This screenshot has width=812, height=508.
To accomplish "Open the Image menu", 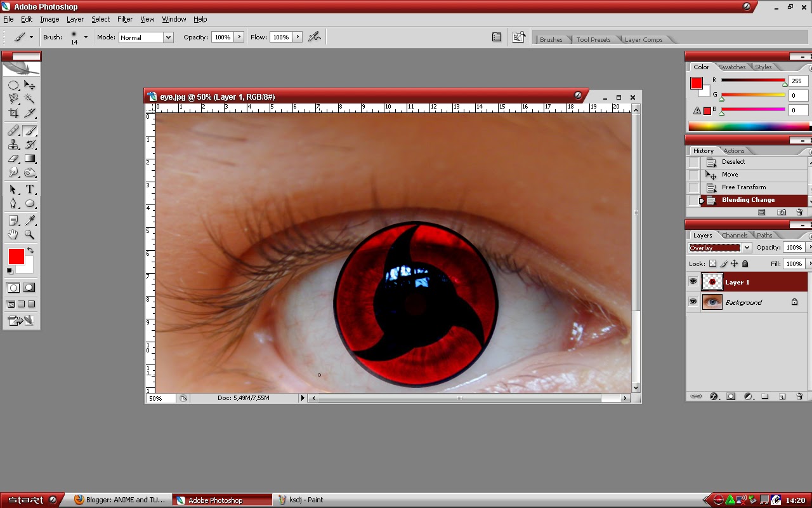I will click(49, 19).
